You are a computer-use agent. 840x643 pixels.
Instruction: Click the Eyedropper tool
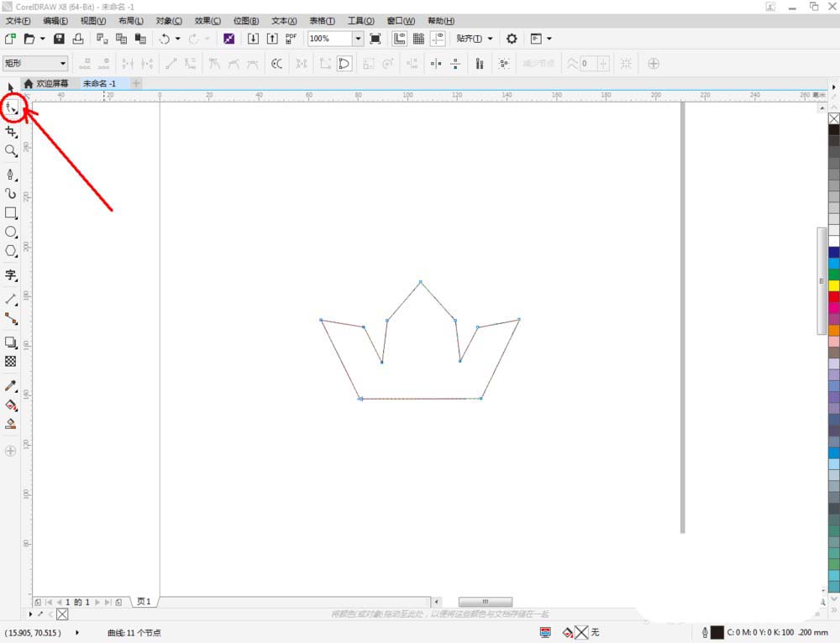click(11, 385)
